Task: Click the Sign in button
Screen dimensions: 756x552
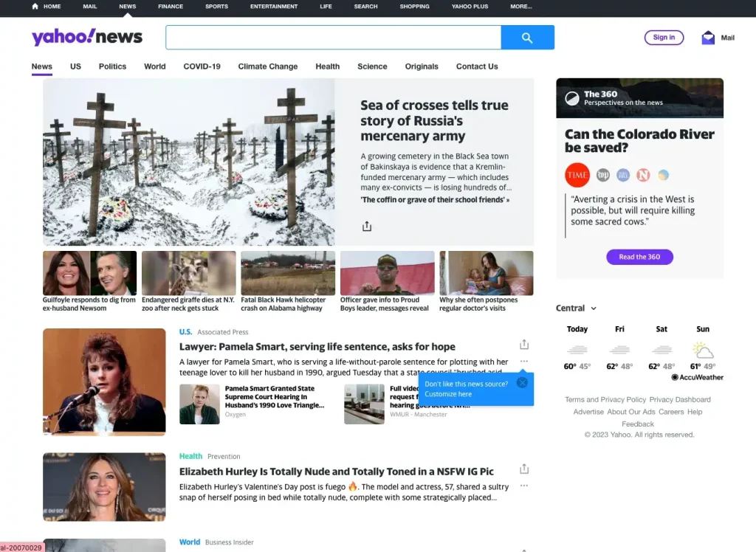Action: click(x=664, y=38)
